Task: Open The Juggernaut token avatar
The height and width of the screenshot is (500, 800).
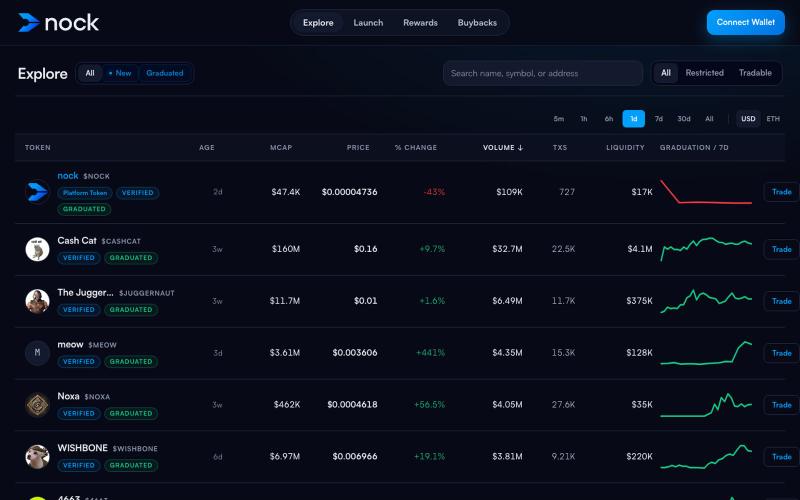Action: (x=37, y=301)
